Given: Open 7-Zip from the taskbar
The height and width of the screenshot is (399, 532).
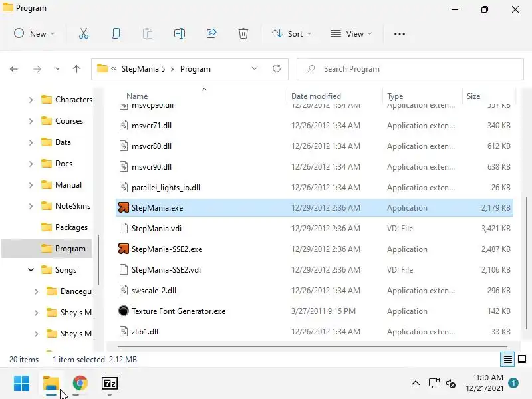Looking at the screenshot, I should [109, 384].
